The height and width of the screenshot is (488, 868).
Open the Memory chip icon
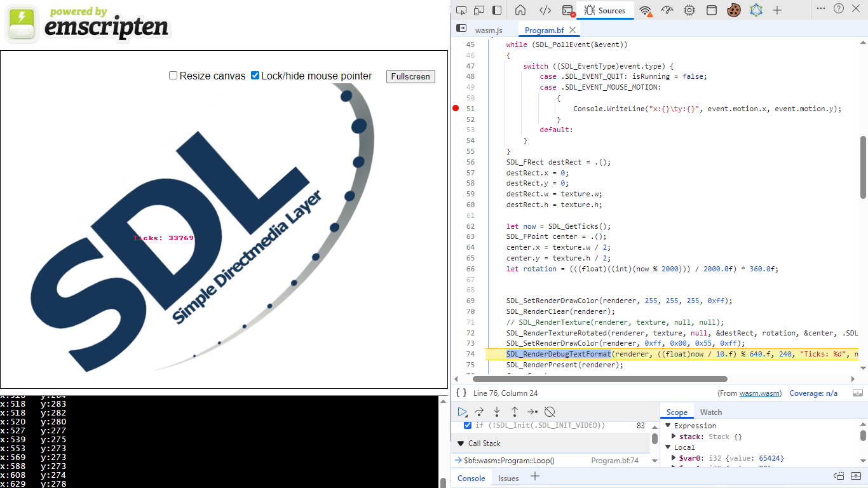click(689, 10)
